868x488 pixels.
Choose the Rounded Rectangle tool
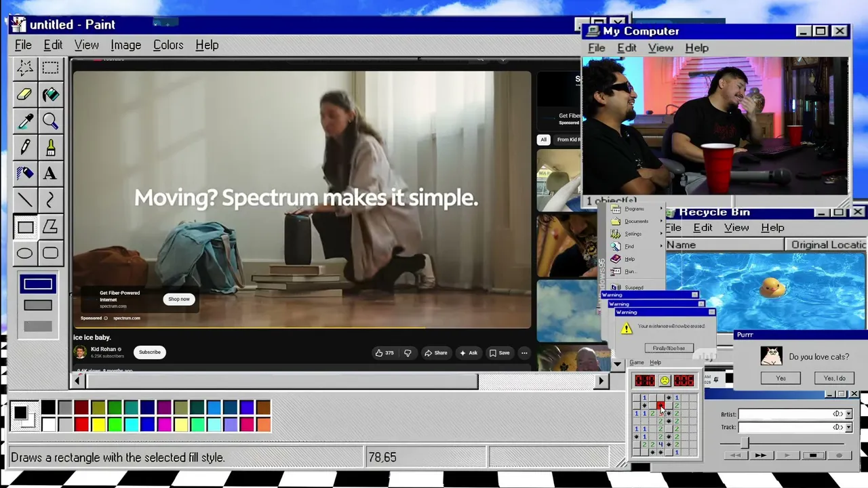pyautogui.click(x=50, y=253)
